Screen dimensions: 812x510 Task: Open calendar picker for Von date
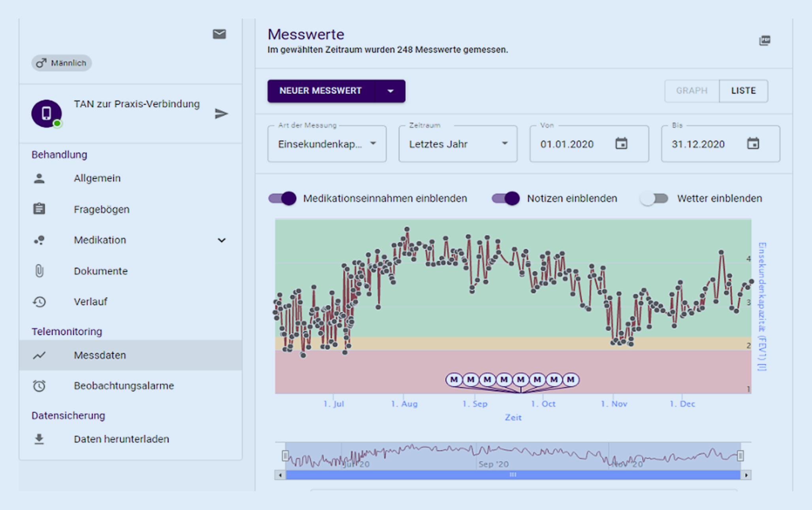tap(621, 144)
